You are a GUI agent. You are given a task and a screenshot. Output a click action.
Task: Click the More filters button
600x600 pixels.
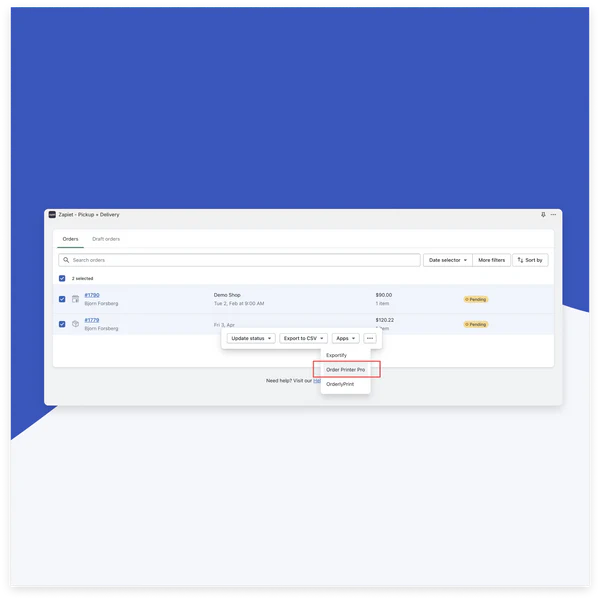492,260
